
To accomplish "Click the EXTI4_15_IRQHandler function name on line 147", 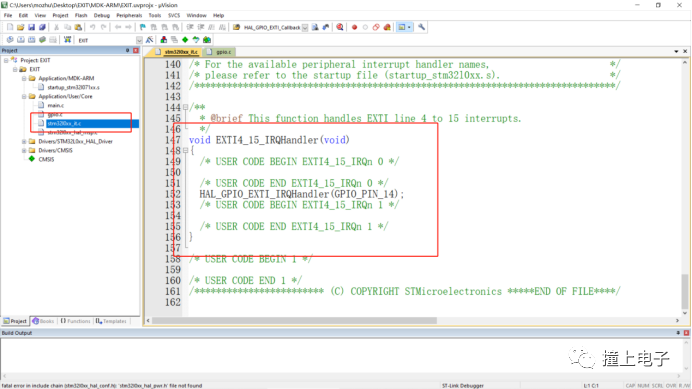I will coord(267,140).
